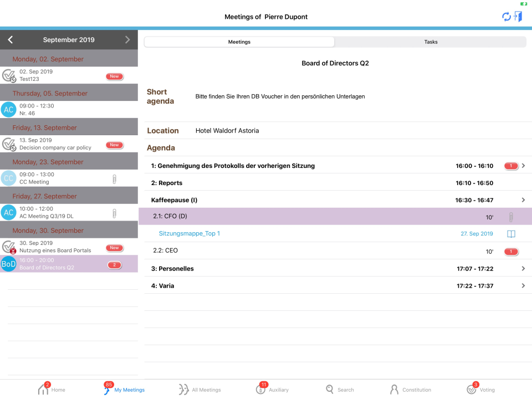Open the Sitzungsmappe_Top 1 link

point(189,234)
